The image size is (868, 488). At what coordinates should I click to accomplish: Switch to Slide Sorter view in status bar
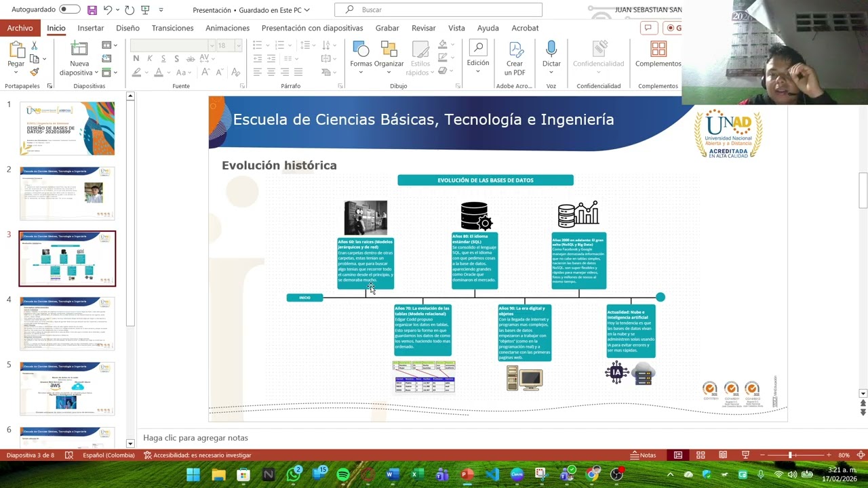click(701, 455)
